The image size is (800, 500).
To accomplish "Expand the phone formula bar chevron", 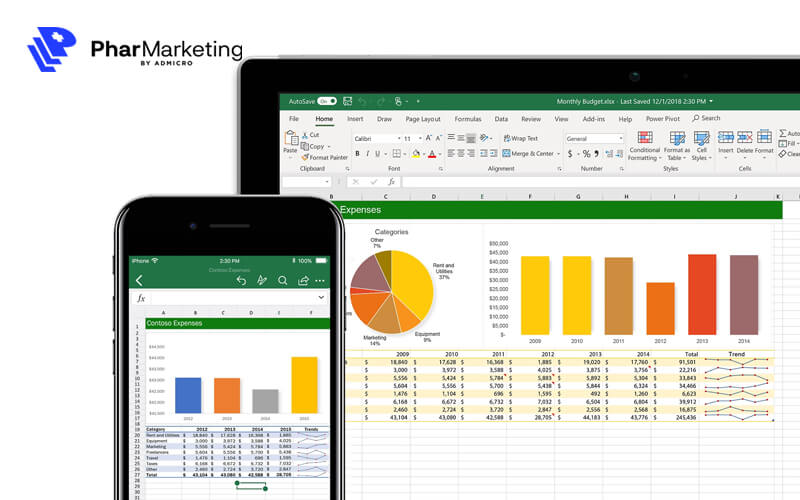I will [x=321, y=297].
